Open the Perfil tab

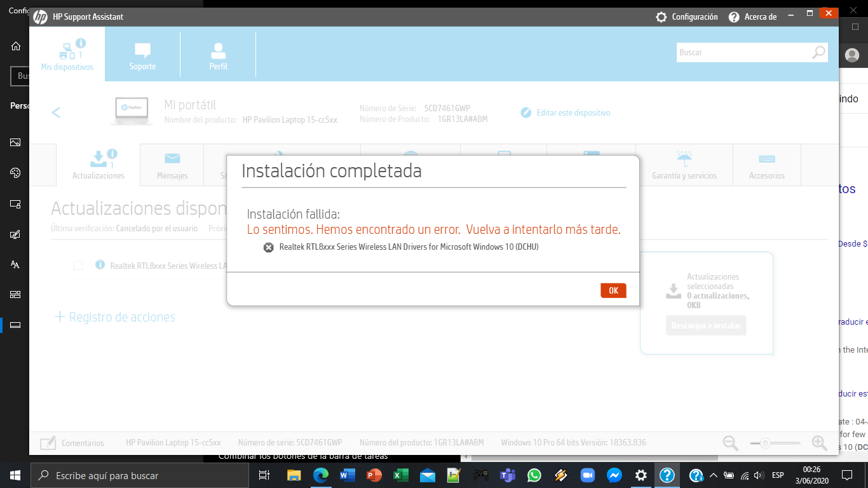[x=218, y=55]
